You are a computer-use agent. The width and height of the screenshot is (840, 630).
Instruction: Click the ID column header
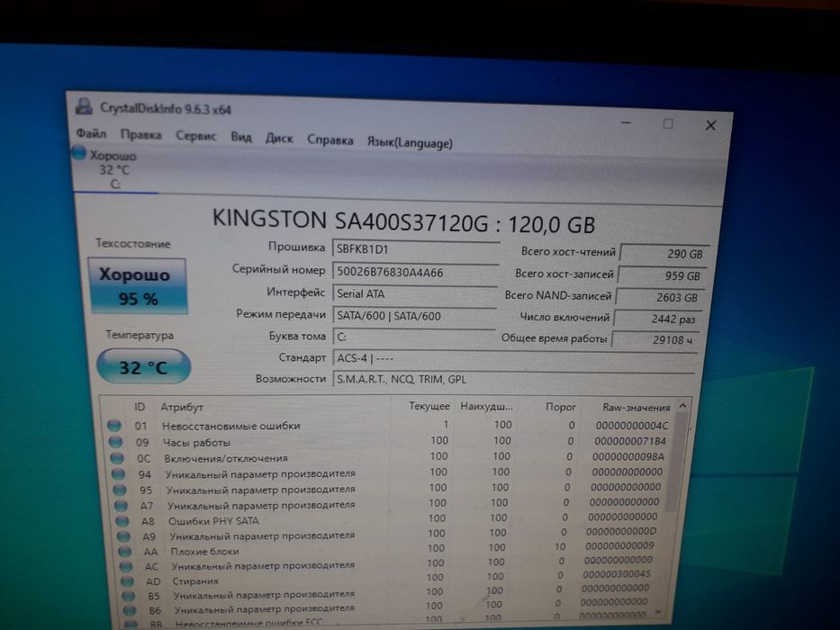140,407
